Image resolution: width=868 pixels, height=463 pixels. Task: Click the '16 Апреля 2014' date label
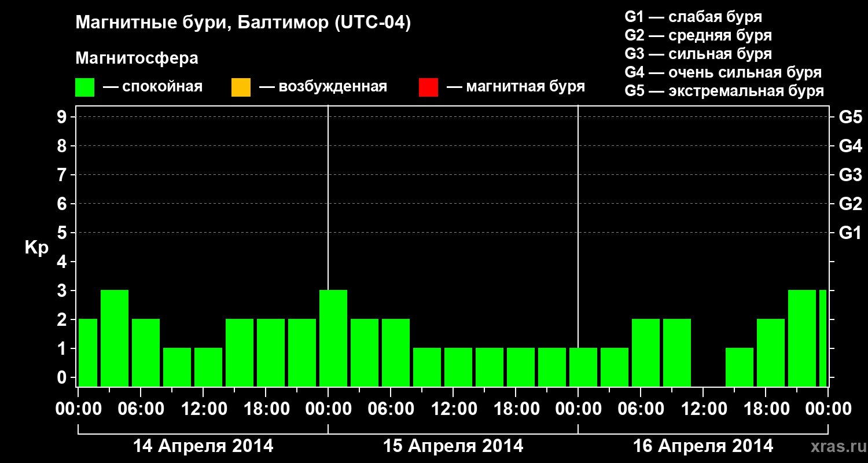click(703, 446)
